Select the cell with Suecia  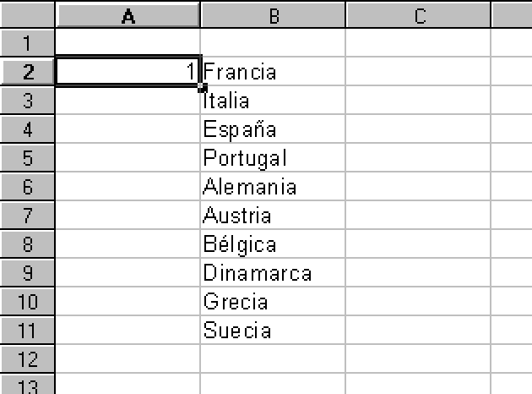pos(273,331)
